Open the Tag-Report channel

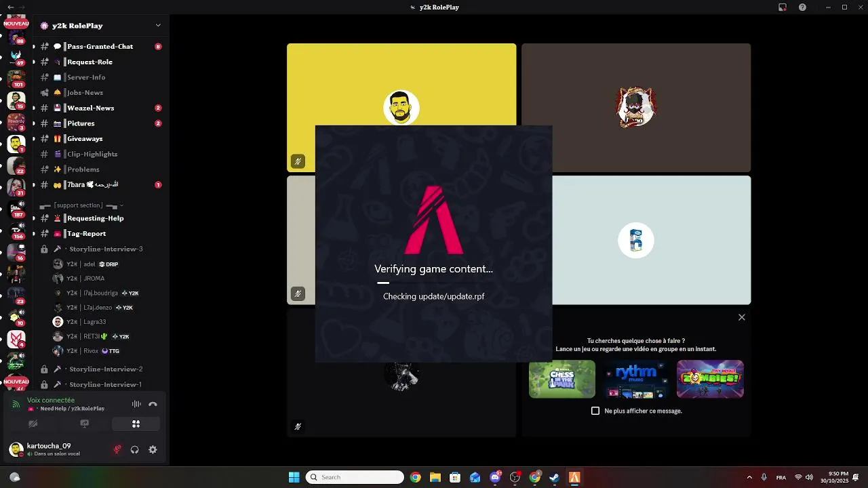100,233
